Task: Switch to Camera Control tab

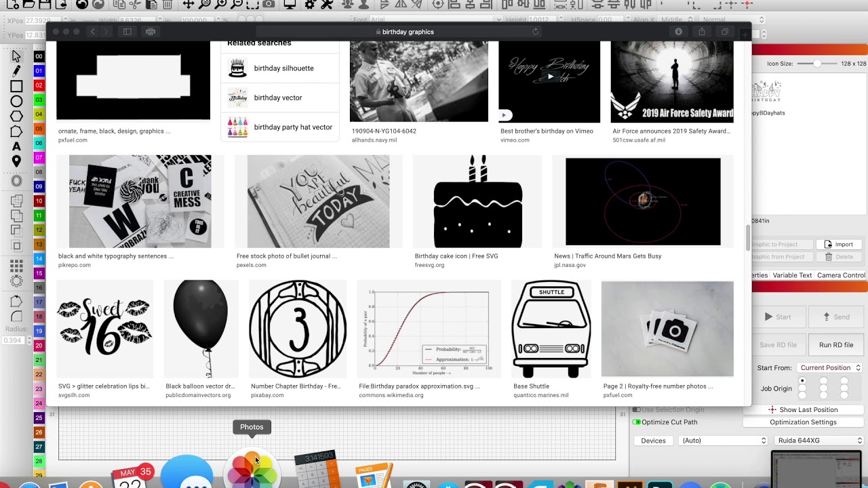Action: [x=841, y=275]
